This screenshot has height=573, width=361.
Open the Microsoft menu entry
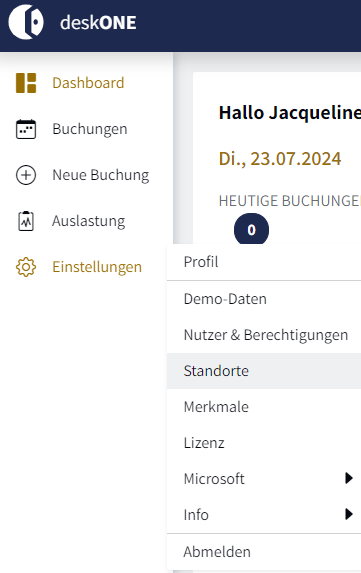[264, 479]
